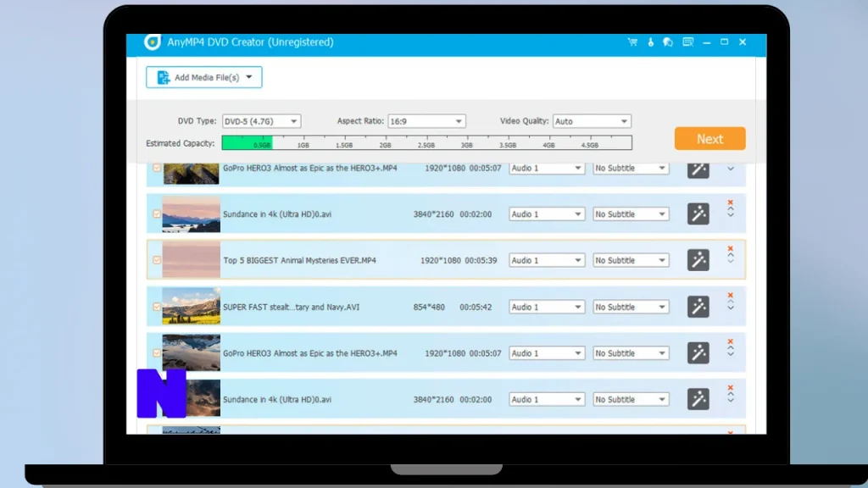Click the AnyMP4 DVD Creator (Unregistered) title
The image size is (868, 488).
[x=250, y=42]
